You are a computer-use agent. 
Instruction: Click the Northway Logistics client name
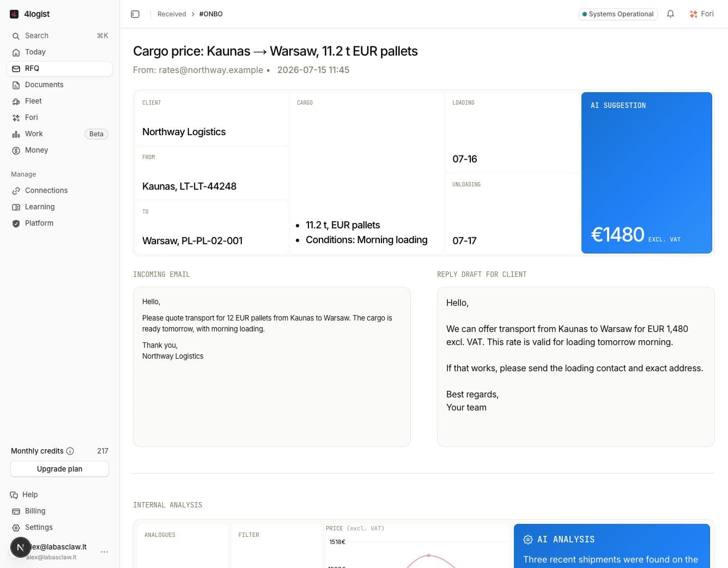[x=184, y=132]
